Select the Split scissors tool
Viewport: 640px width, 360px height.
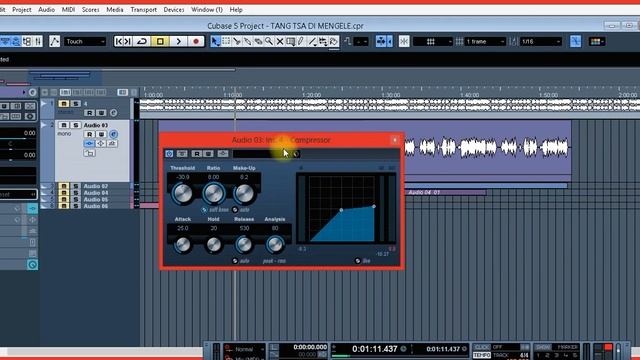coord(237,41)
